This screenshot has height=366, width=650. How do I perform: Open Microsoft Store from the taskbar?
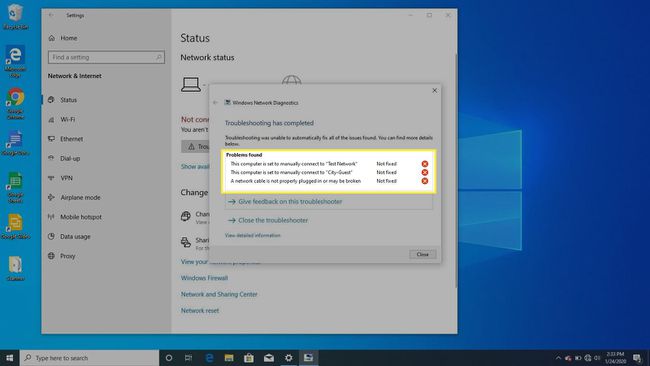pyautogui.click(x=249, y=358)
